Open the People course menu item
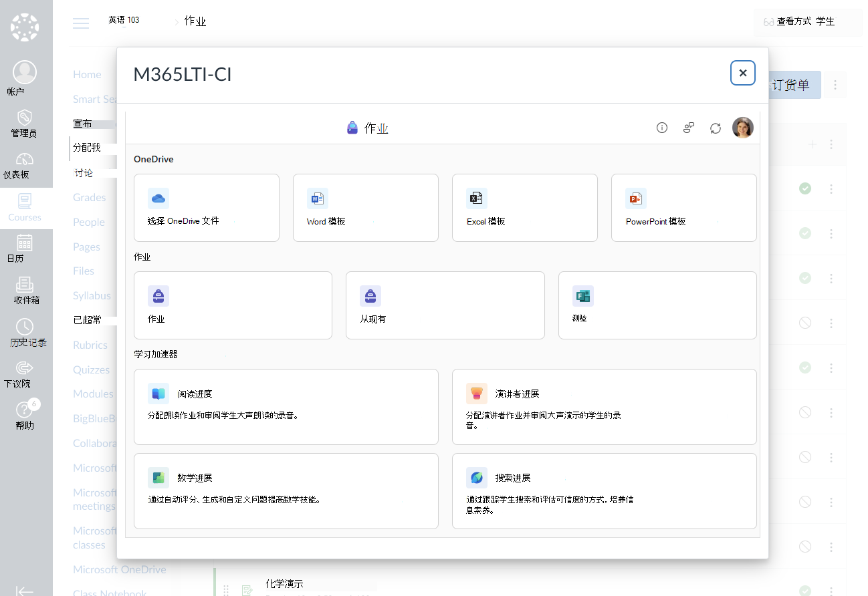868x596 pixels. click(x=89, y=222)
